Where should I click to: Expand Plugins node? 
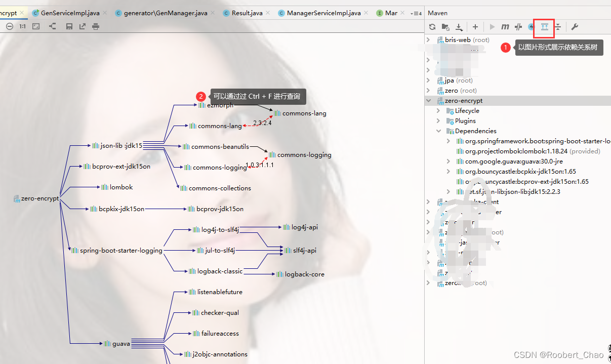(439, 120)
